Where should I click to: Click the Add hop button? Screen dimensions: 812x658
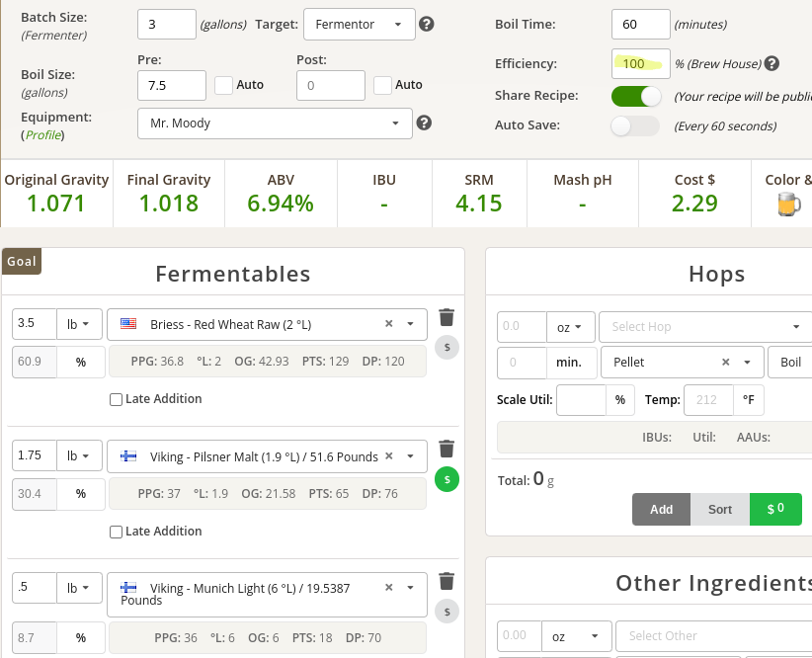tap(661, 509)
